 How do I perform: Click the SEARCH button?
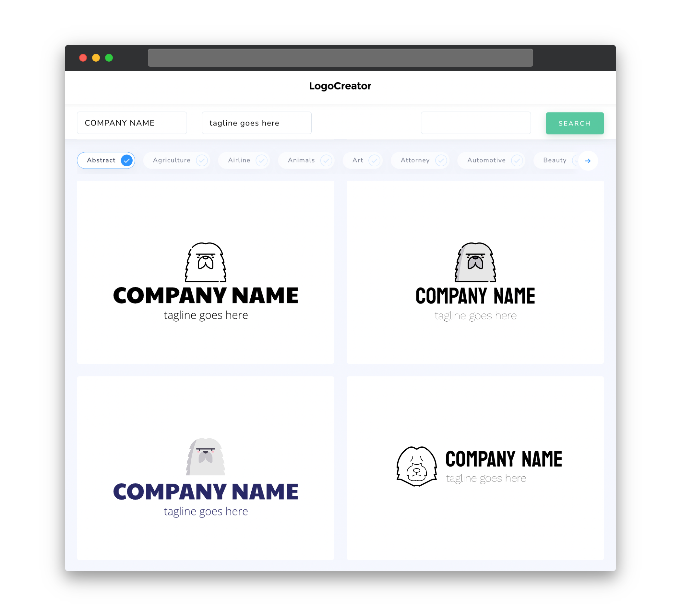point(574,123)
